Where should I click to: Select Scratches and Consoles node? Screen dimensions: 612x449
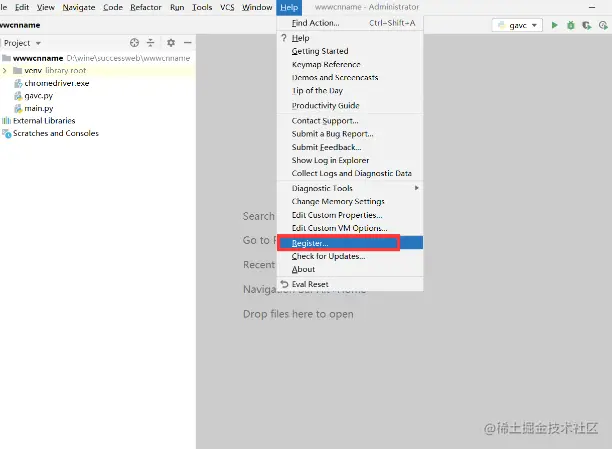click(x=50, y=133)
